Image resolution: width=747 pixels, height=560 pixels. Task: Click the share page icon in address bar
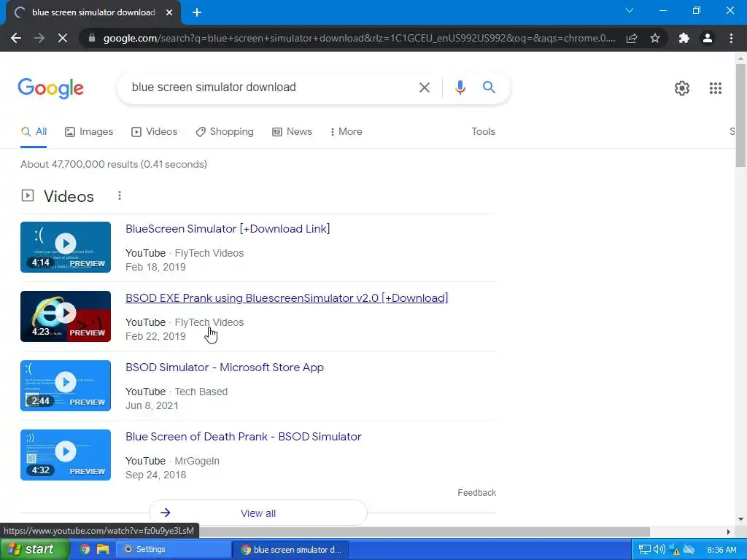pos(632,38)
